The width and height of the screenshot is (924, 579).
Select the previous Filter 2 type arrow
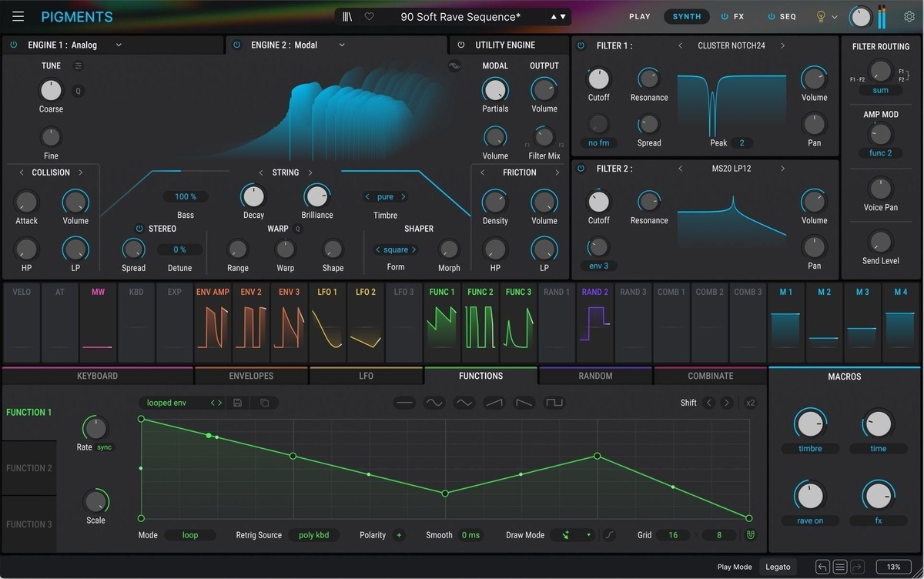pos(681,169)
